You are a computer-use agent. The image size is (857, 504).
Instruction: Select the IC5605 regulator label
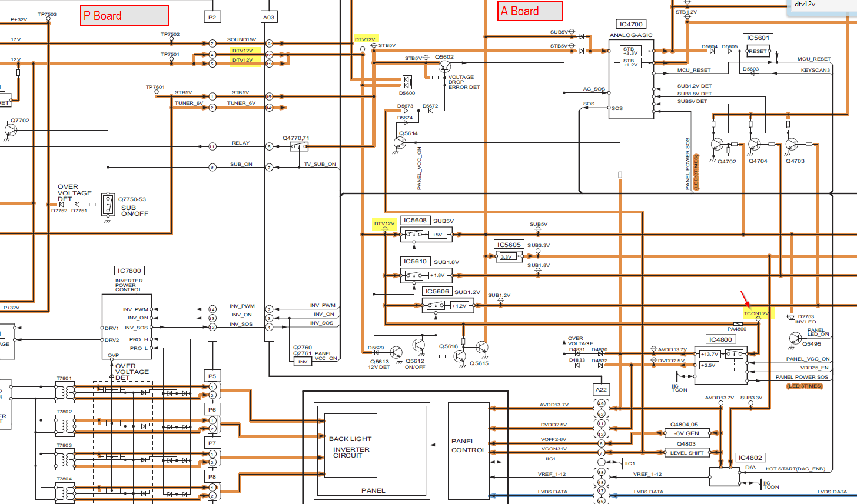pos(509,245)
